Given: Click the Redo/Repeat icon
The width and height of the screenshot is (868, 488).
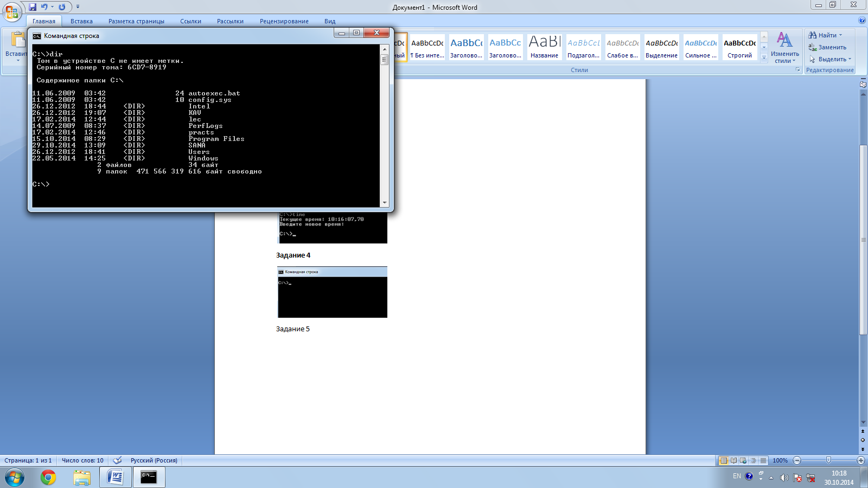Looking at the screenshot, I should click(62, 7).
